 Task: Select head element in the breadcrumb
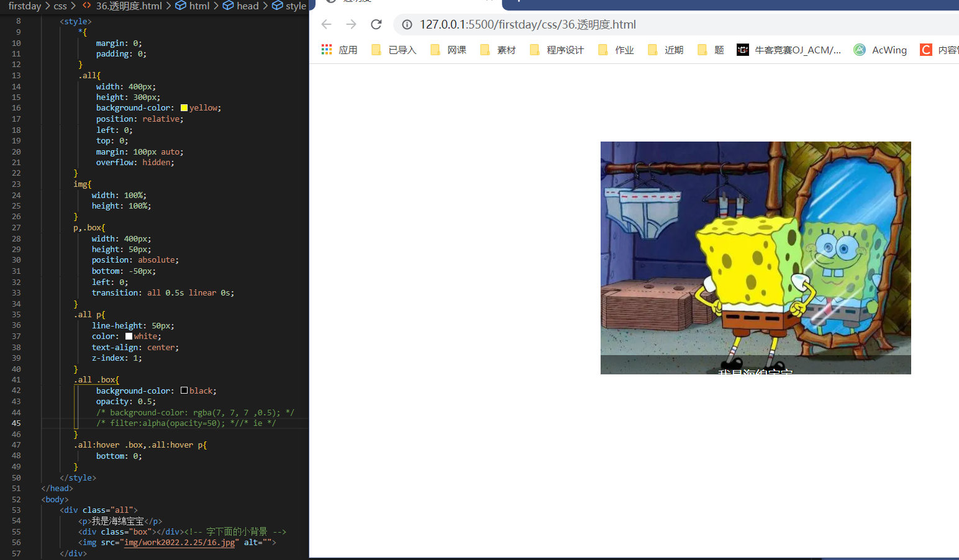(x=241, y=6)
